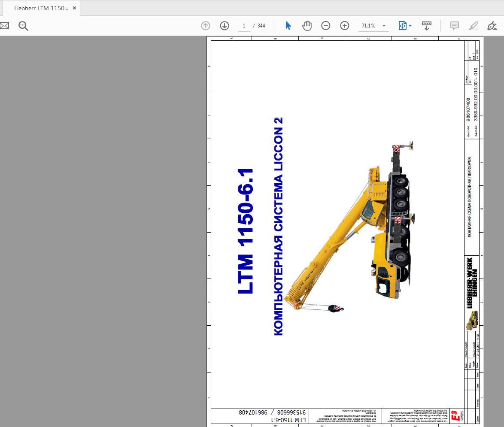Click the LTM 1150-6.1 title text
504x427 pixels.
click(x=246, y=232)
